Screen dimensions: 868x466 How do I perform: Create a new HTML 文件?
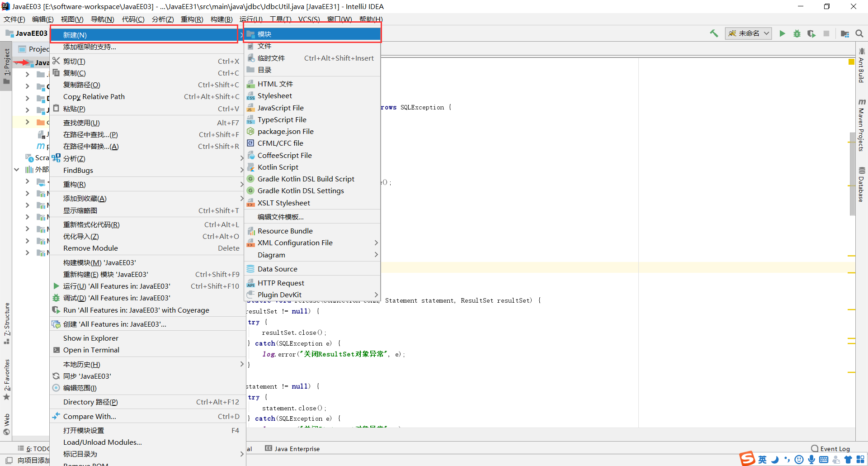click(312, 84)
